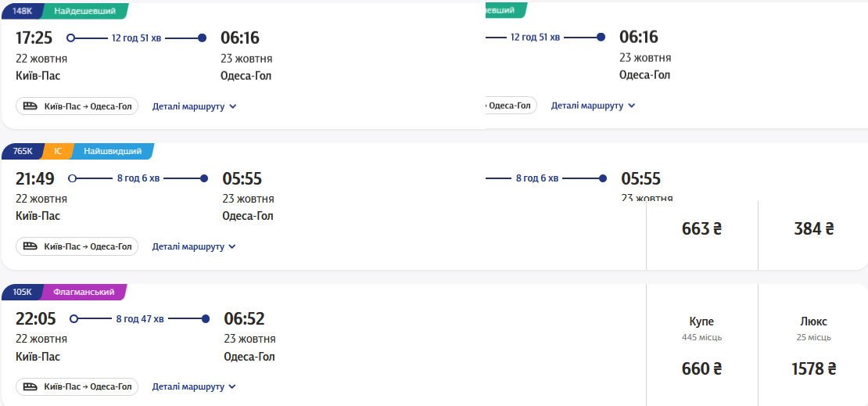
Task: Expand Деталі маршруту for the 22:05 train
Action: click(x=188, y=386)
